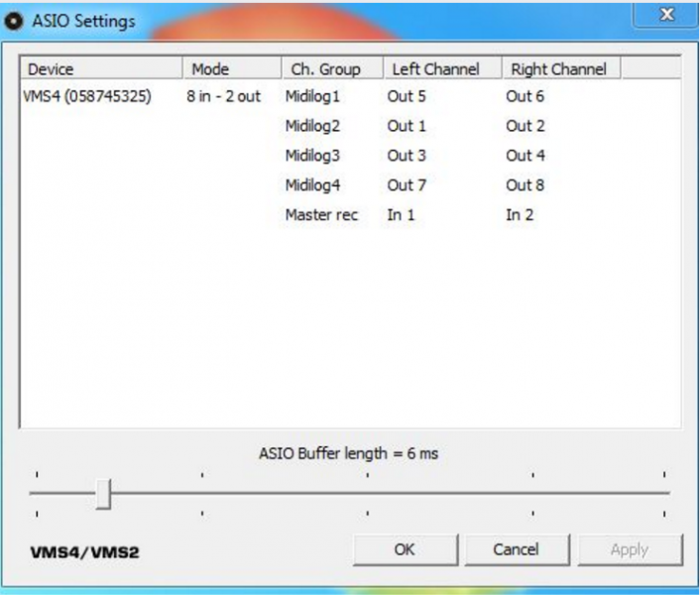
Task: Click the Out 4 right channel cell
Action: 525,156
